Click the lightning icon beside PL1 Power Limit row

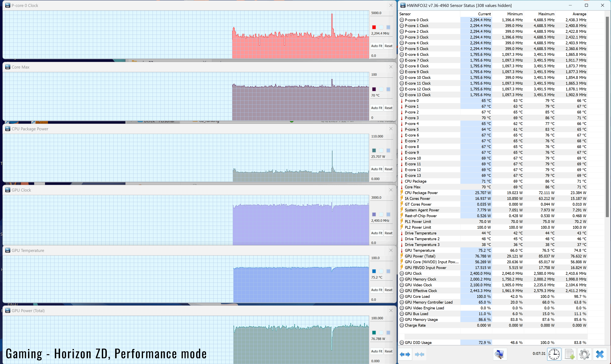pyautogui.click(x=402, y=222)
